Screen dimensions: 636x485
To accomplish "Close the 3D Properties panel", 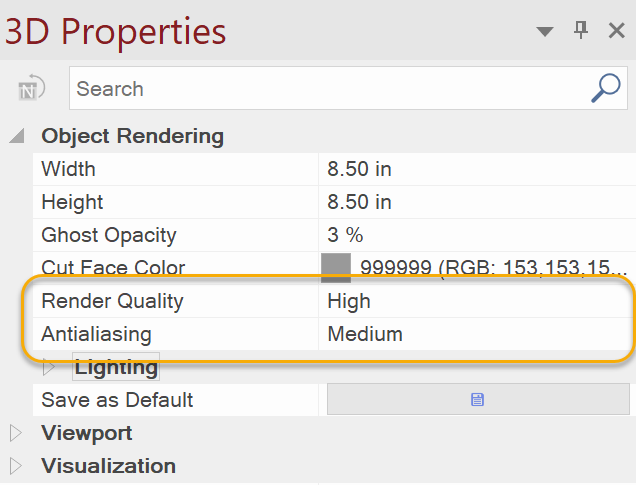I will tap(617, 31).
